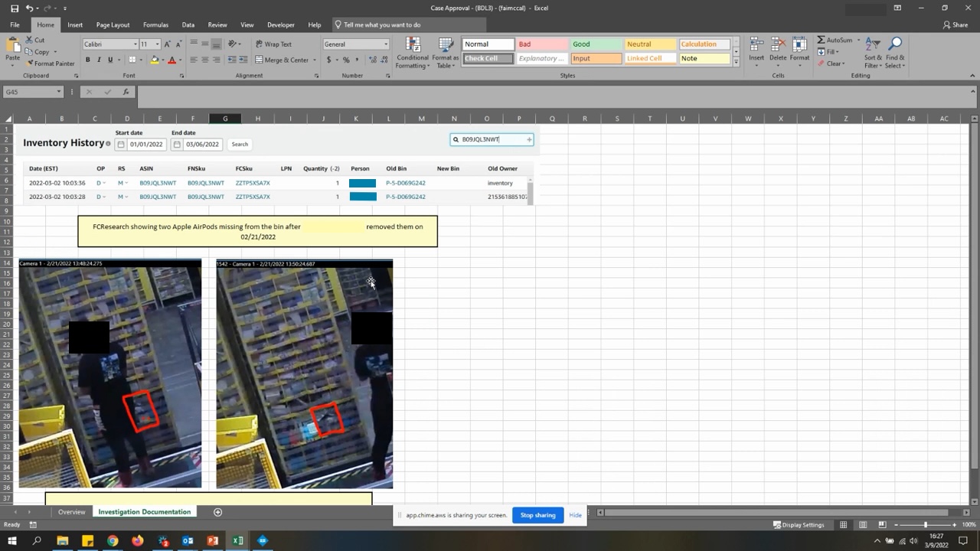Switch to Normal view in status bar

click(844, 525)
